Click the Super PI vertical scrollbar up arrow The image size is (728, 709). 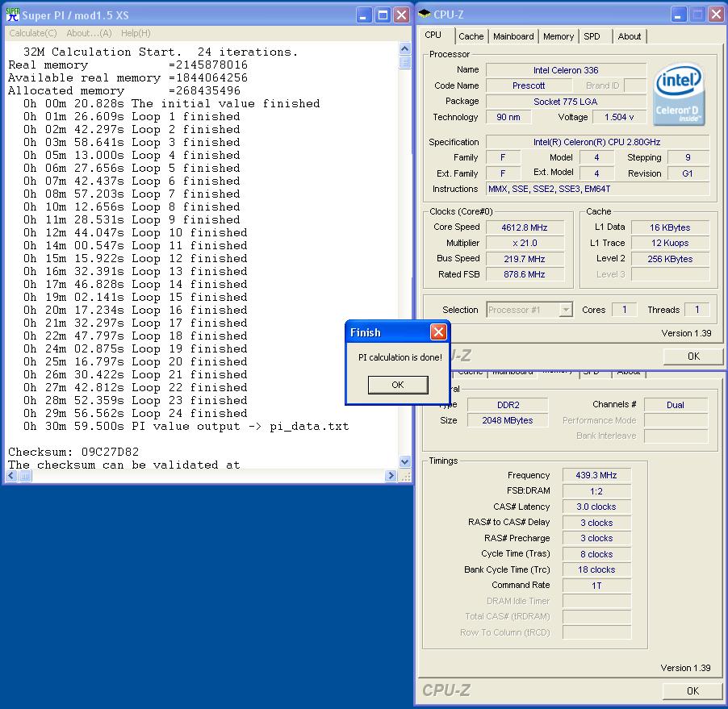[405, 48]
